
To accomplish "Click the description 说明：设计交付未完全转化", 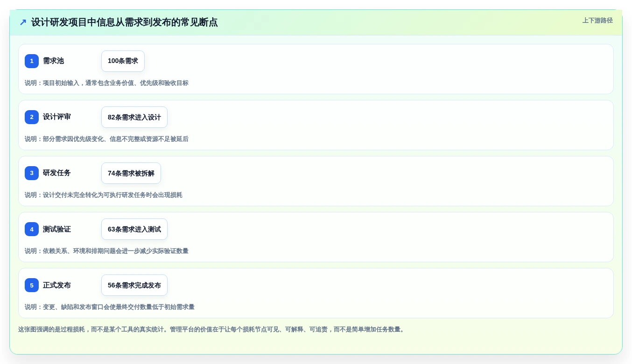I will [x=104, y=195].
